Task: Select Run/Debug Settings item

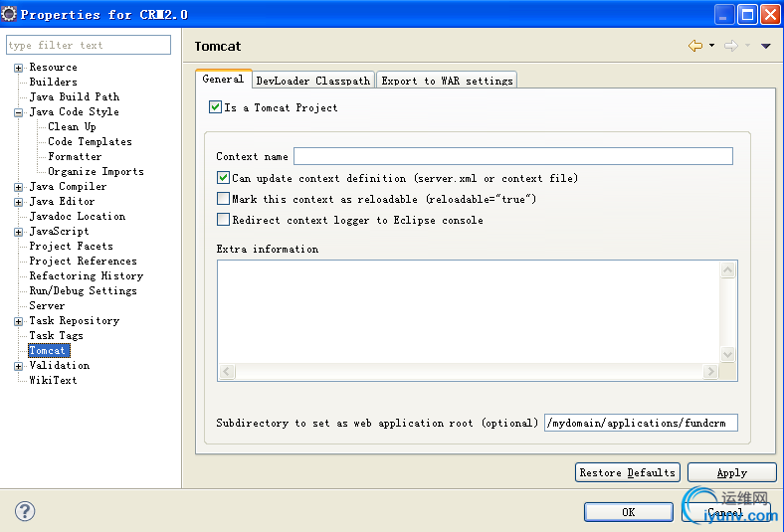Action: click(83, 291)
